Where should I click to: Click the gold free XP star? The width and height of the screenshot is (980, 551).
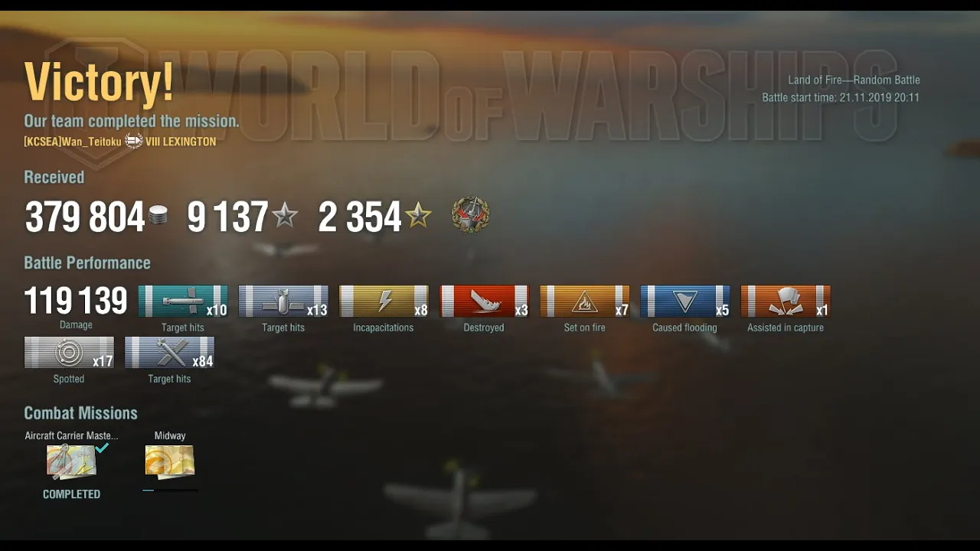418,216
